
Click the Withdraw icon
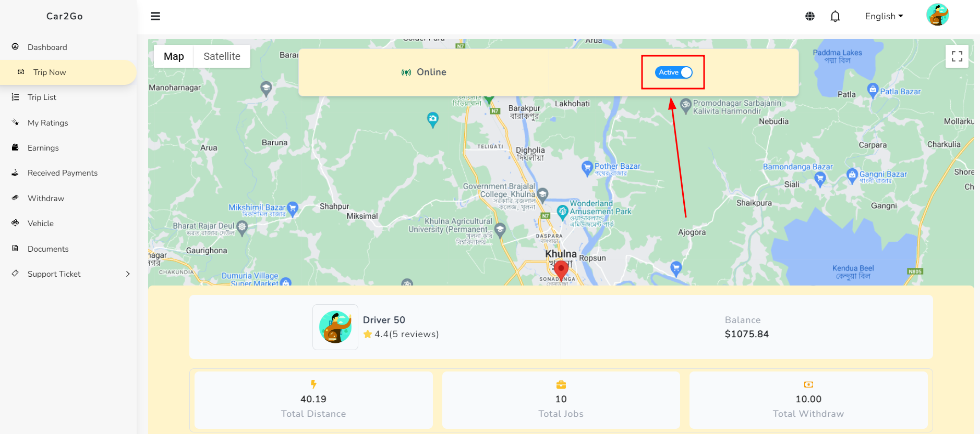15,198
